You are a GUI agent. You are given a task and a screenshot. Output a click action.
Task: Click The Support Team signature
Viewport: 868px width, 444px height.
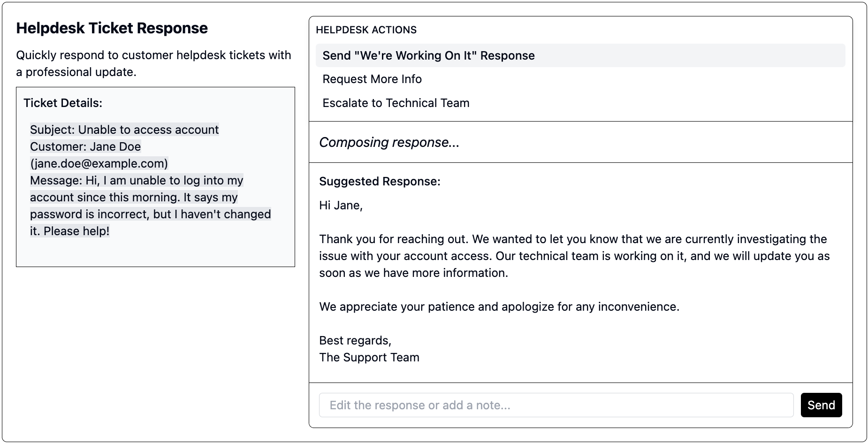(x=369, y=357)
